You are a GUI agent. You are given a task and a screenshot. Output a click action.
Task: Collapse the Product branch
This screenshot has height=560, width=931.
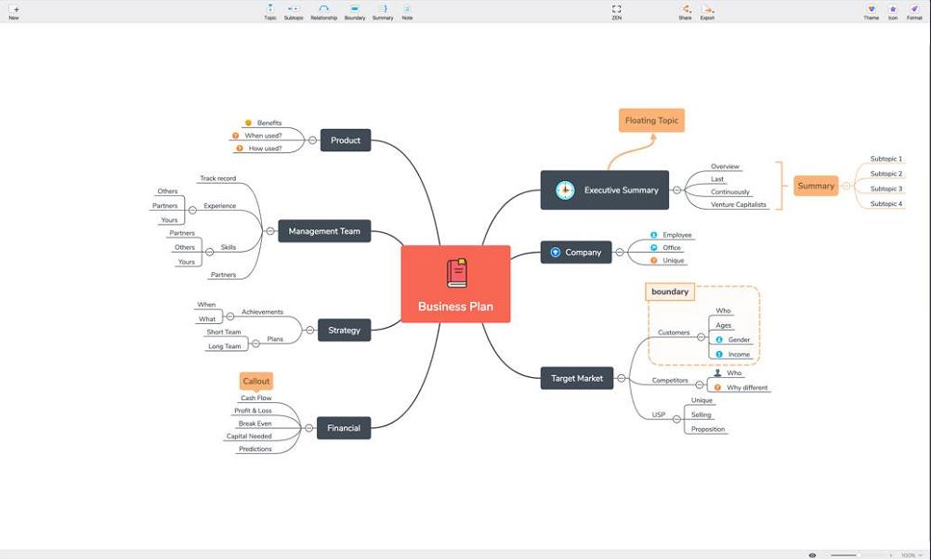tap(312, 140)
